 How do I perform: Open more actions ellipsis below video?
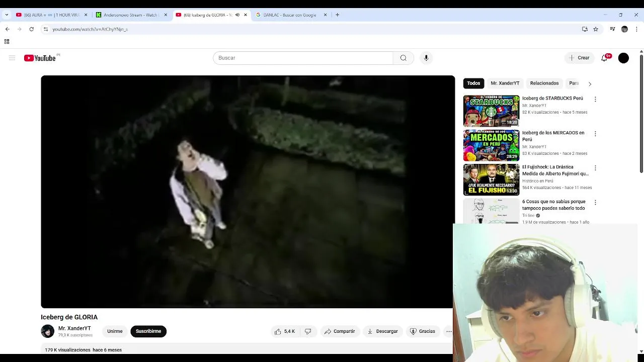tap(449, 331)
